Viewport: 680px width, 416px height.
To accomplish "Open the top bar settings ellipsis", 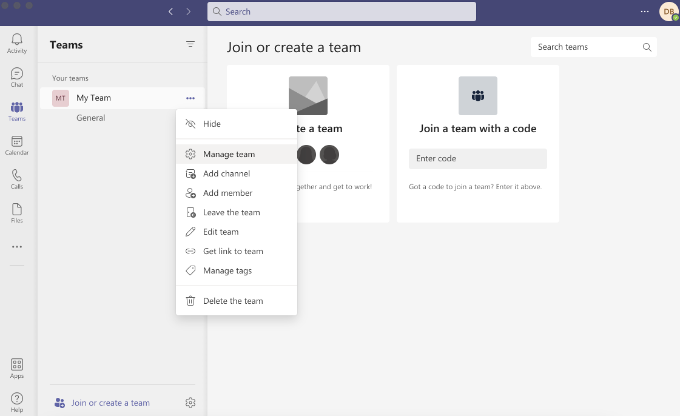I will tap(645, 12).
